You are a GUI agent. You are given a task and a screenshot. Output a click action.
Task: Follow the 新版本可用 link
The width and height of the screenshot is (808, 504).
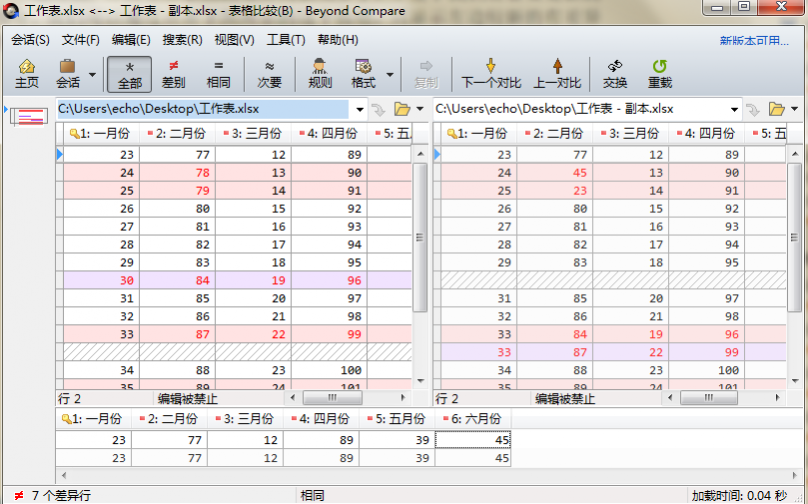[754, 41]
